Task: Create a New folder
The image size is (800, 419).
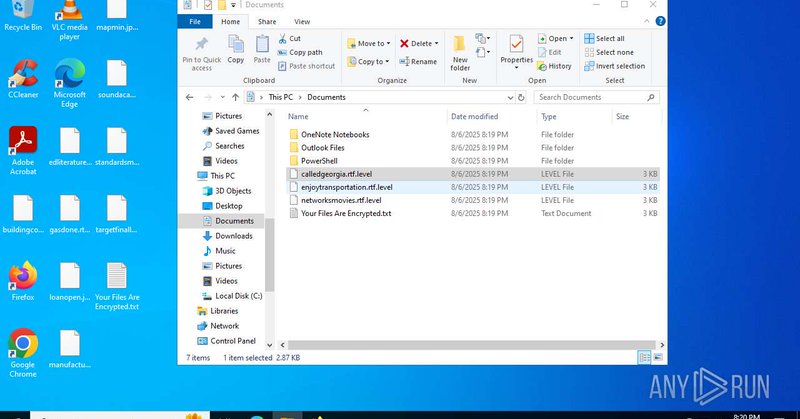Action: 460,53
